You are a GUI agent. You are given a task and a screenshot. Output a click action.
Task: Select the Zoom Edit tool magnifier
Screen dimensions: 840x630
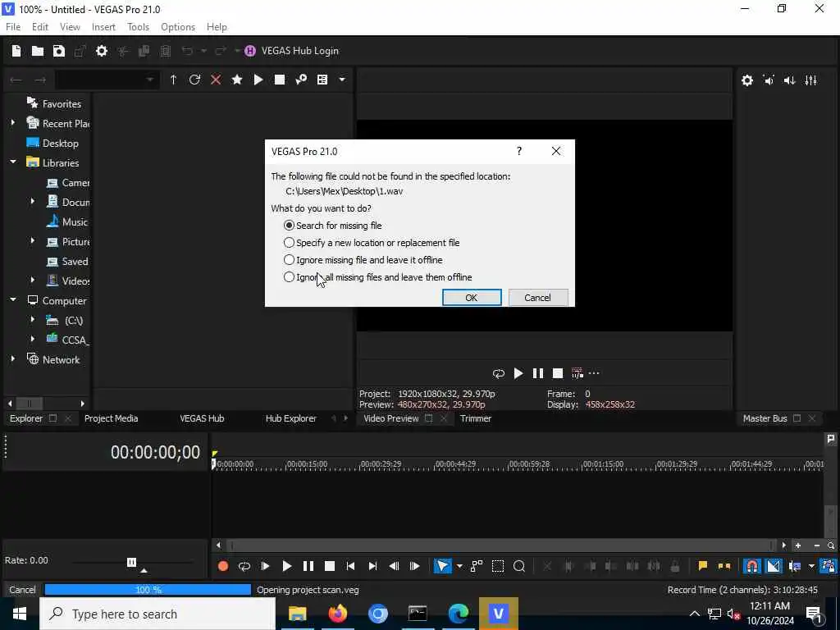click(x=519, y=566)
